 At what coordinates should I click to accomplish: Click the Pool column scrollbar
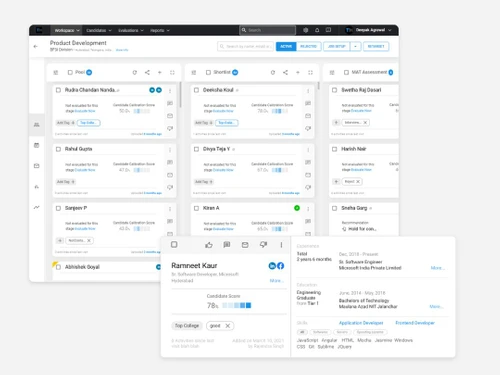pyautogui.click(x=180, y=95)
